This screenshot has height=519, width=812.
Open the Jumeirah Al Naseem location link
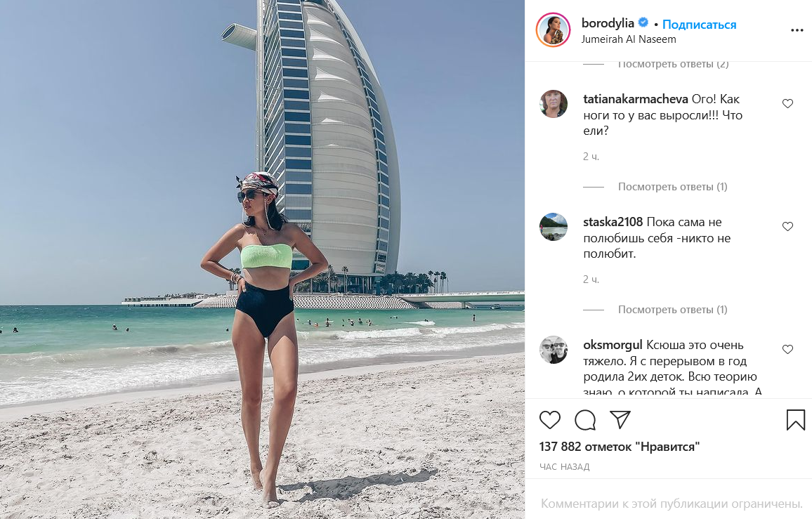[x=629, y=39]
